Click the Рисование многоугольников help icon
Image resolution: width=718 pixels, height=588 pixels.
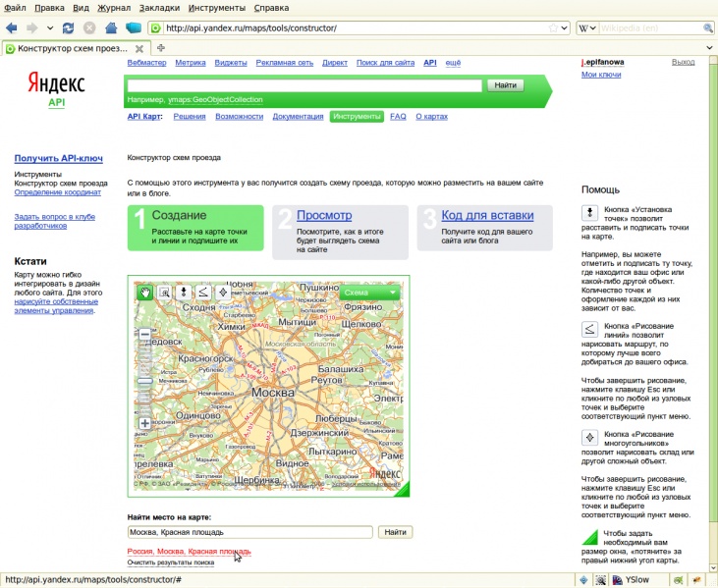pyautogui.click(x=589, y=438)
